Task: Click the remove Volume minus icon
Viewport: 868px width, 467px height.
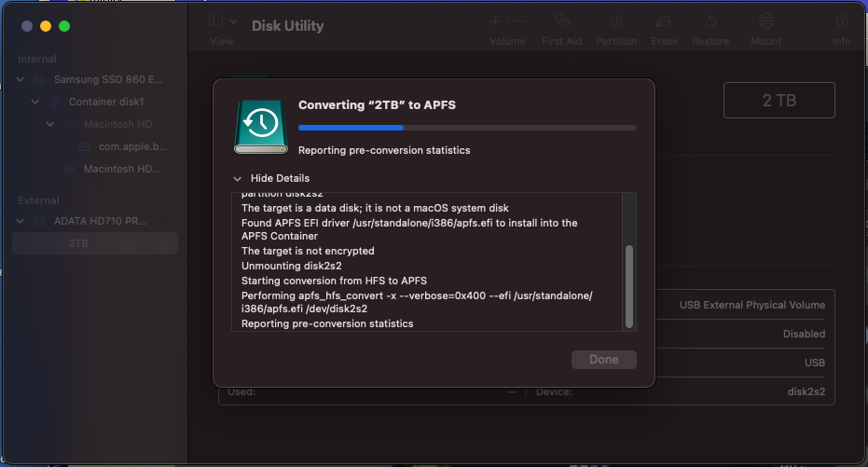Action: tap(519, 21)
